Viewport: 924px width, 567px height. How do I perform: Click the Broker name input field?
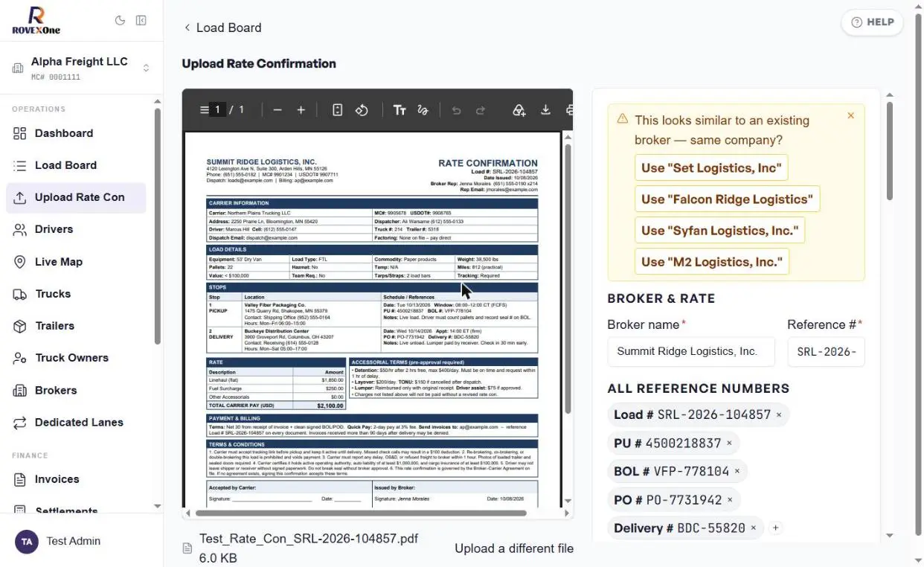691,352
